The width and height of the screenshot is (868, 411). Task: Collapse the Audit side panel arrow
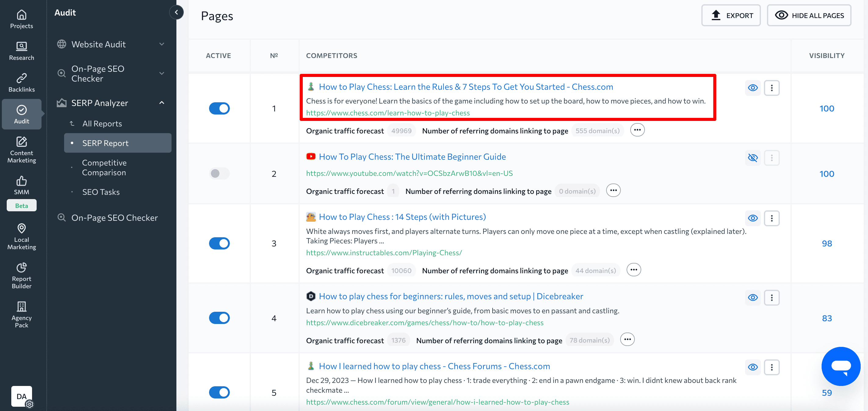tap(176, 13)
